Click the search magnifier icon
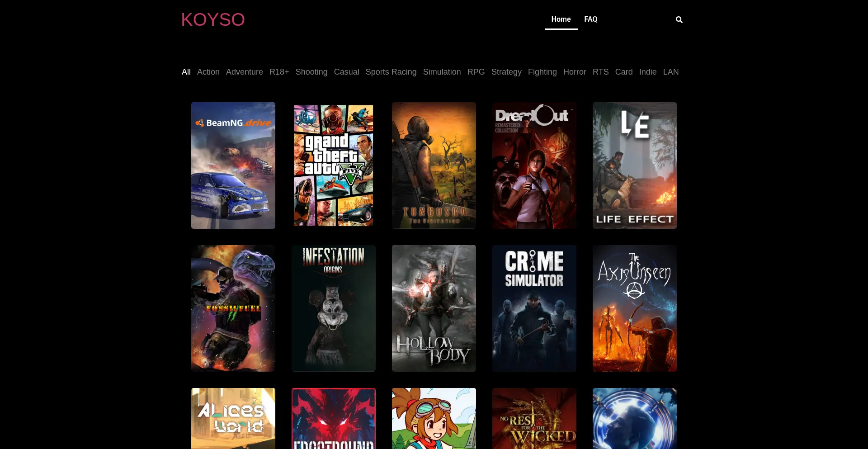The image size is (868, 449). [679, 19]
